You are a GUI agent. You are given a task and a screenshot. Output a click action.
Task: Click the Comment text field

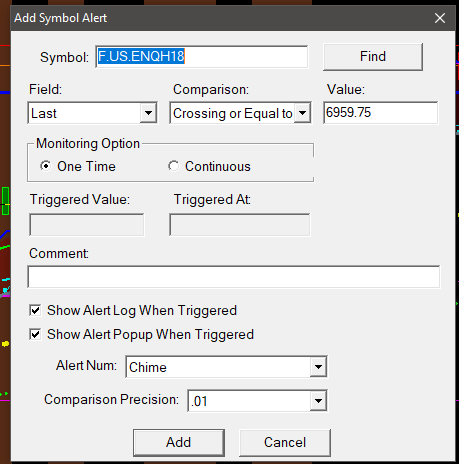[234, 277]
